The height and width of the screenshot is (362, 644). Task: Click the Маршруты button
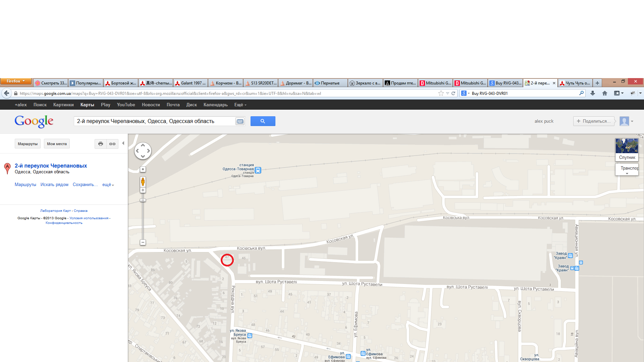pos(28,144)
